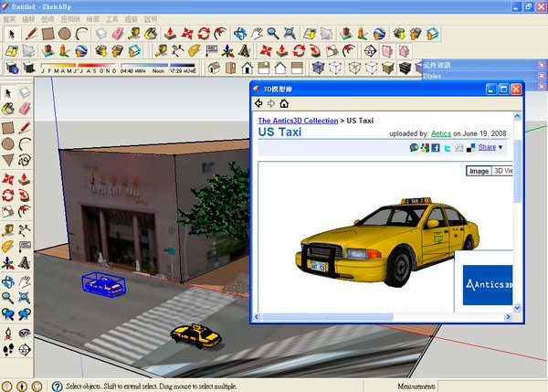This screenshot has height=392, width=548.
Task: Open Shadow Settings icon in shadows toolbar
Action: 12,68
